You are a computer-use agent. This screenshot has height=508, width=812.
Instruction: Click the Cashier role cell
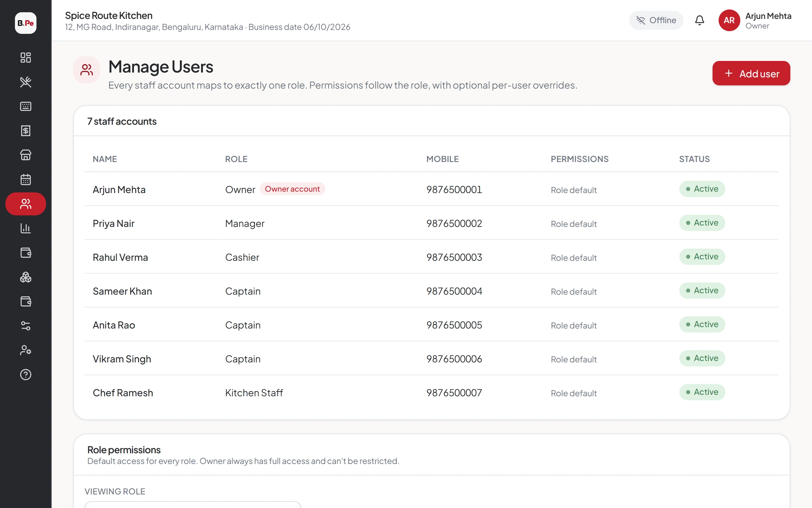click(242, 257)
